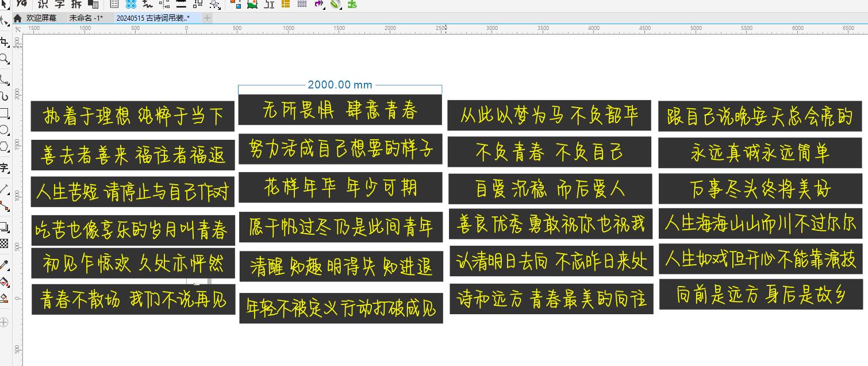Select banner 清醒知趣 明得失 知进退
Image resolution: width=868 pixels, height=366 pixels.
(x=341, y=266)
